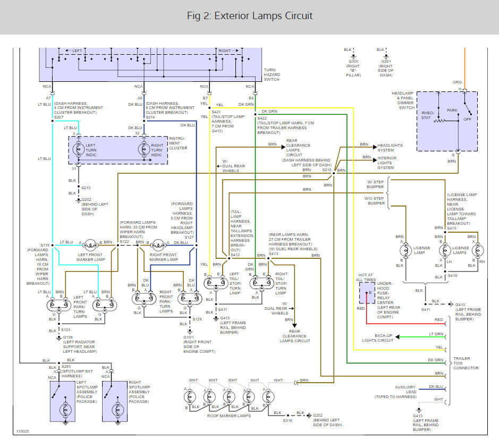Click the 'S283' spotlamp harness label
Image resolution: width=499 pixels, height=448 pixels.
66,367
